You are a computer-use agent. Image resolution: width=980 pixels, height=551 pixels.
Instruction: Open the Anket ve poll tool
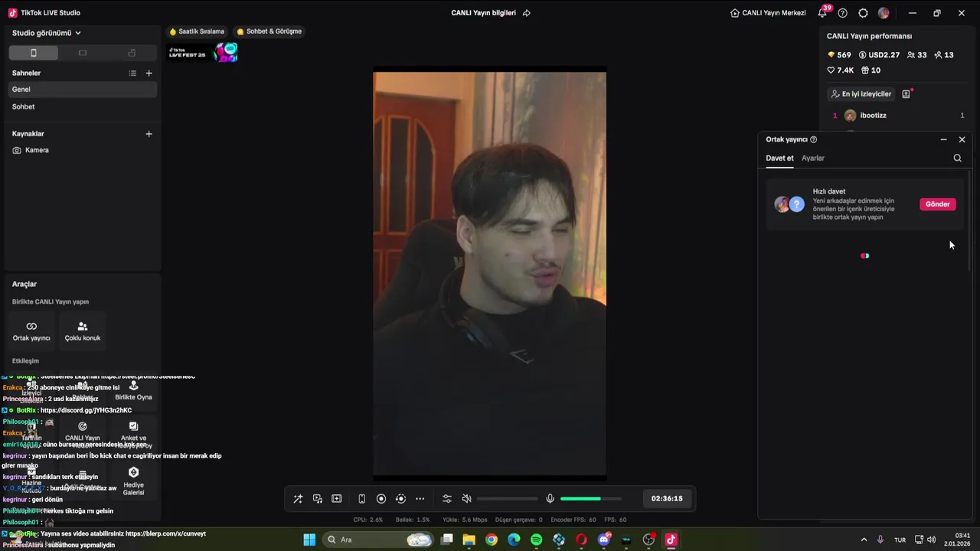[x=133, y=434]
